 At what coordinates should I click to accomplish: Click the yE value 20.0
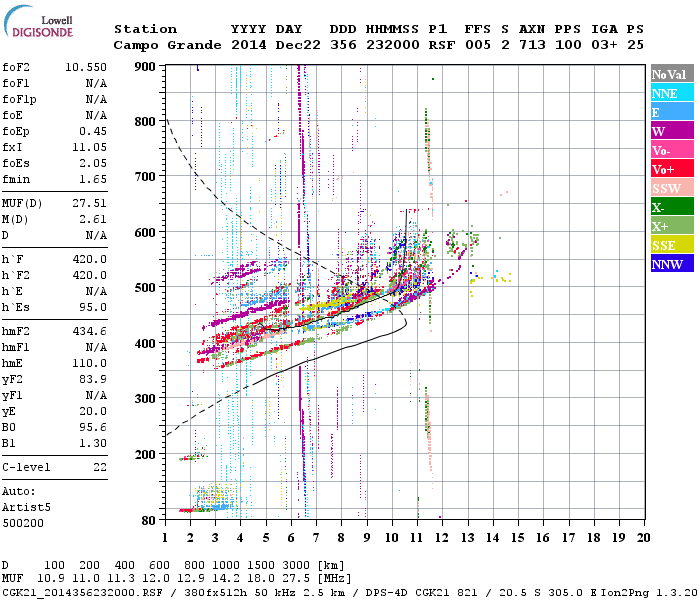click(x=93, y=412)
